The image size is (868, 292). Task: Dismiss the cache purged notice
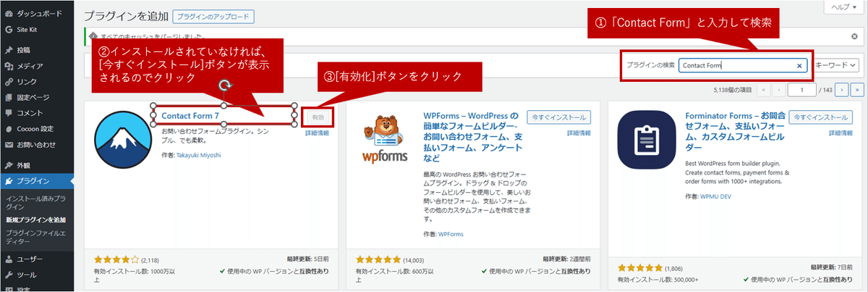click(x=854, y=36)
